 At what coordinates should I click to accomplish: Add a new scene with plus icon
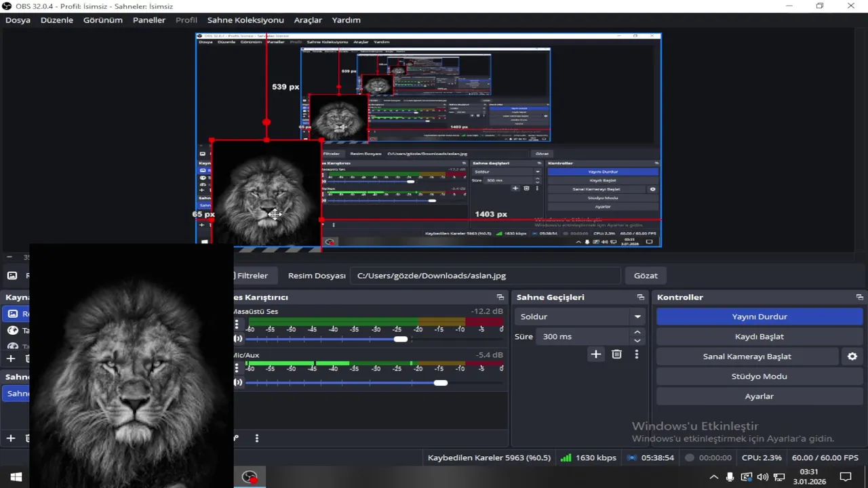[x=10, y=439]
